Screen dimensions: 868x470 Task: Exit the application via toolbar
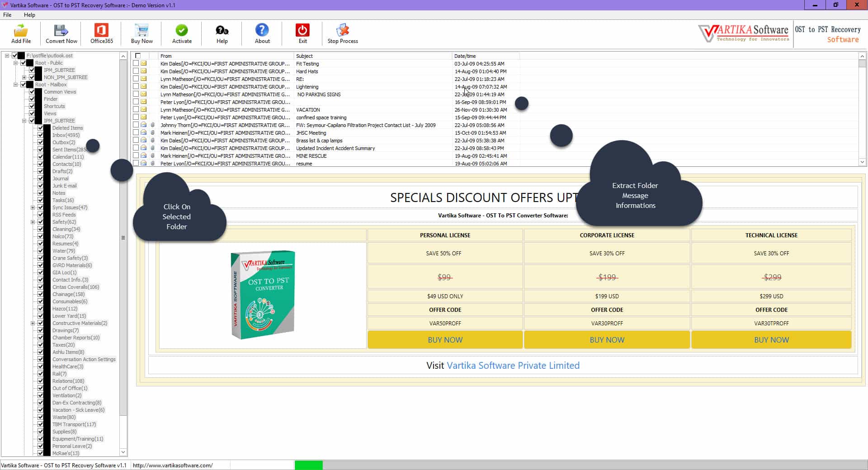302,34
